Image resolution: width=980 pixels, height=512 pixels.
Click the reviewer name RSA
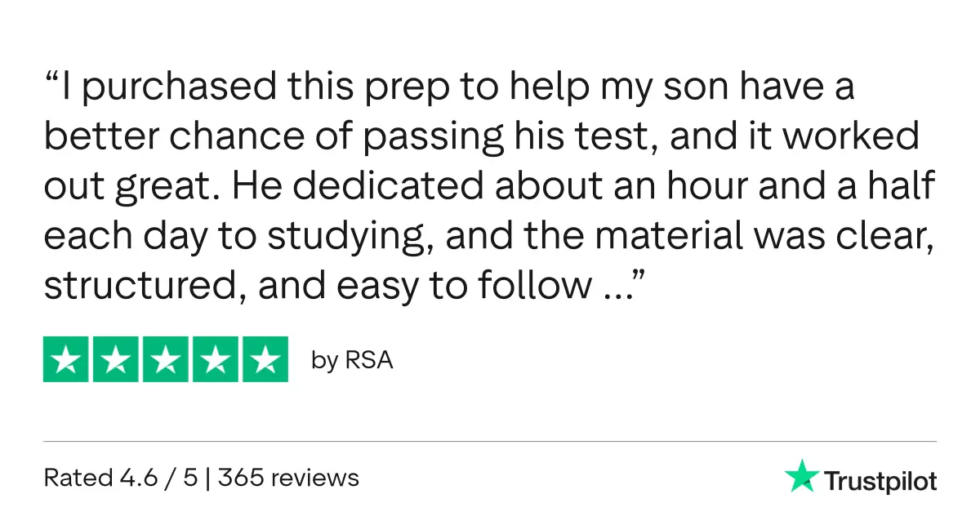click(x=370, y=360)
